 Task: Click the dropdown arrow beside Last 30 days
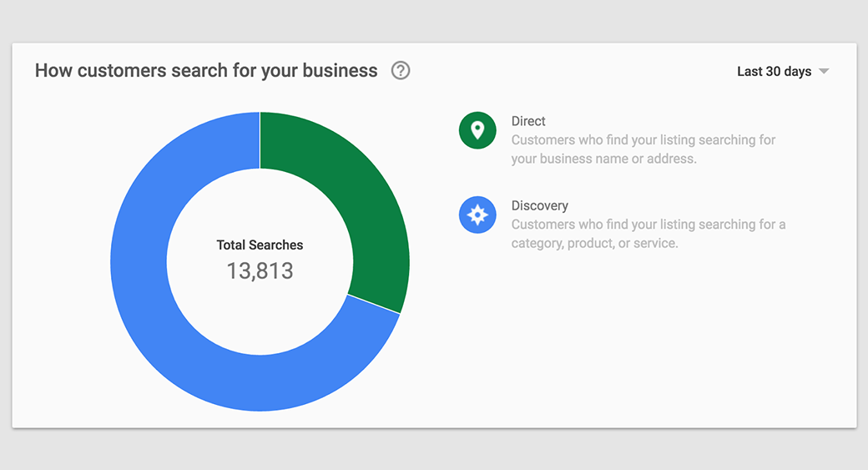pos(824,72)
